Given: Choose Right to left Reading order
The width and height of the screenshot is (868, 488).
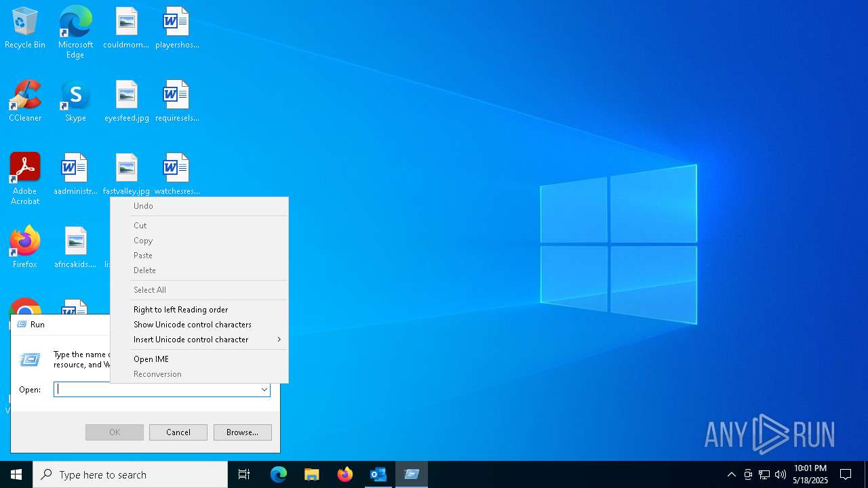Looking at the screenshot, I should click(199, 310).
